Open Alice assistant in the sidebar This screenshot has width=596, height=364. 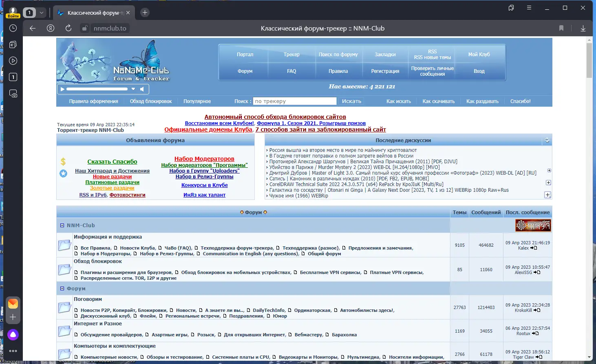pyautogui.click(x=13, y=335)
